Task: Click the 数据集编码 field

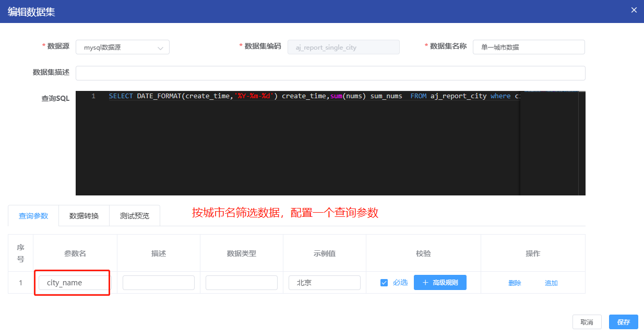Action: point(343,47)
